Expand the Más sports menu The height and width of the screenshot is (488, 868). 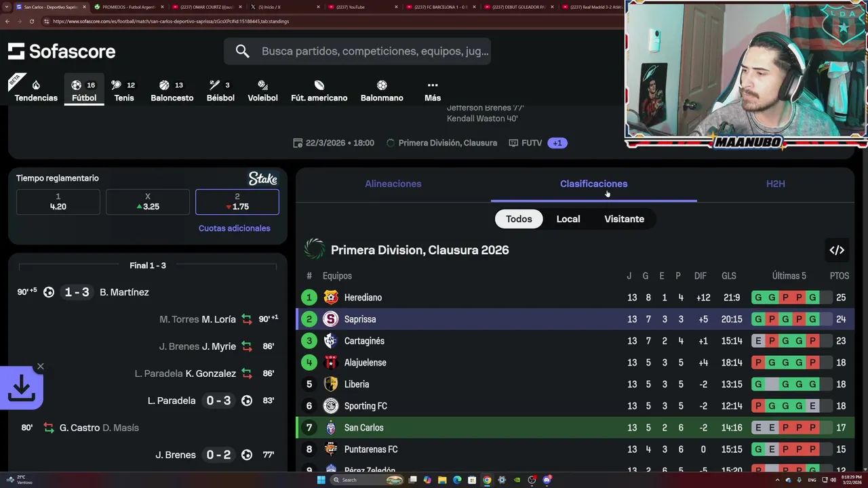click(x=433, y=91)
